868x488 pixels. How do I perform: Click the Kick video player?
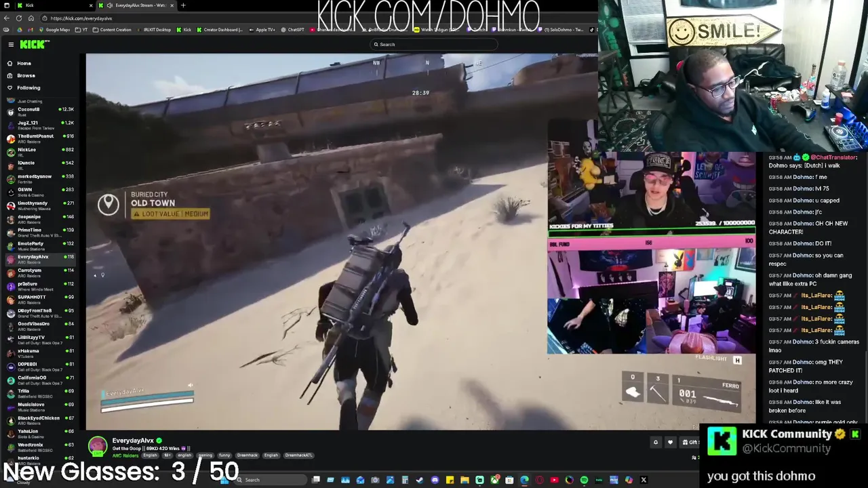(420, 242)
